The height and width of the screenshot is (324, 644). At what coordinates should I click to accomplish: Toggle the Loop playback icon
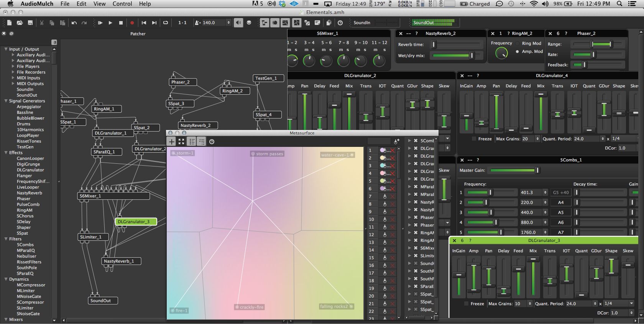(x=166, y=23)
